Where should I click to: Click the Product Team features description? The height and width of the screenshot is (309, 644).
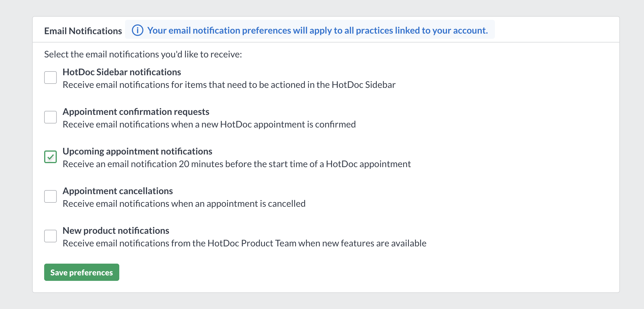click(x=245, y=243)
